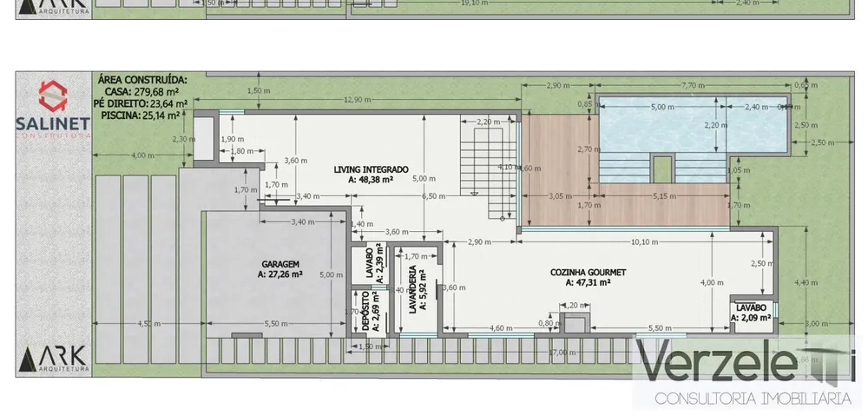Screen dimensions: 868x416
Task: Click the Área Construída text heading
Action: [142, 80]
